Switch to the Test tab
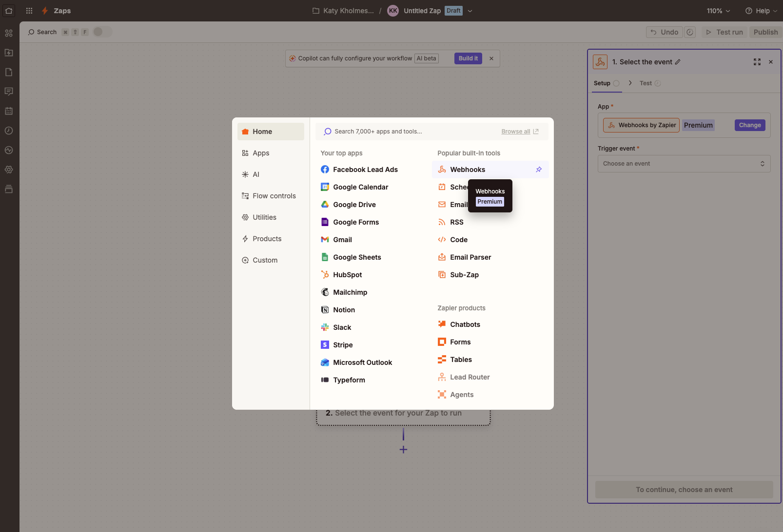The image size is (783, 532). (650, 83)
